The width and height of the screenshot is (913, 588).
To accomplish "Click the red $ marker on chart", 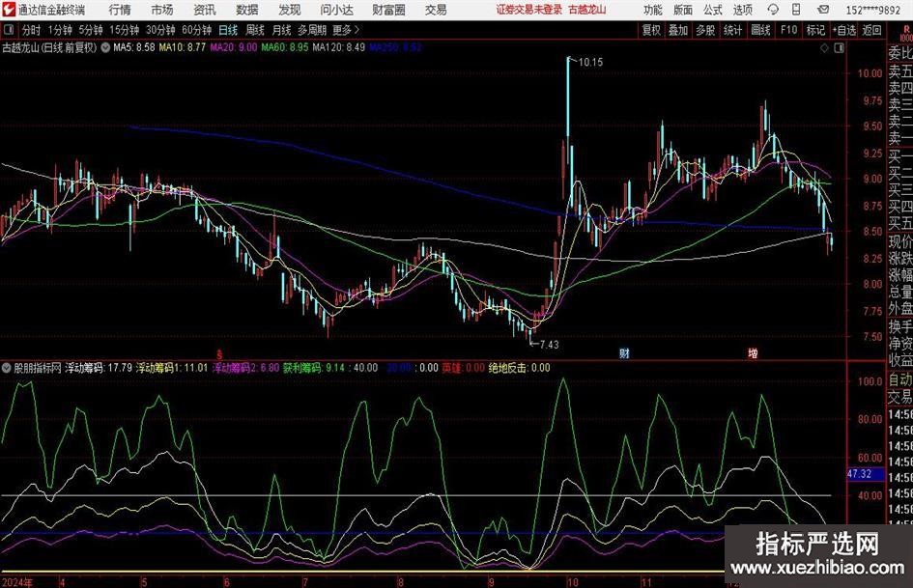I will point(219,354).
